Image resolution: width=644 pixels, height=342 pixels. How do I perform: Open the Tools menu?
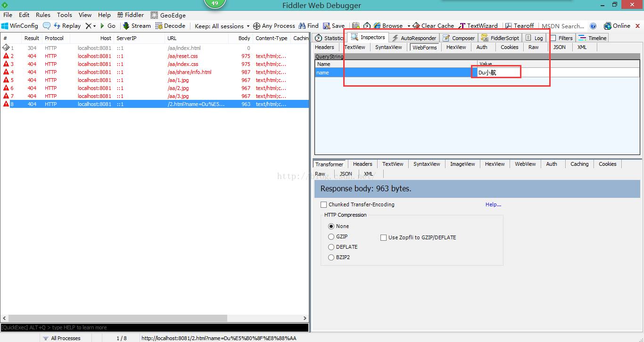pyautogui.click(x=65, y=15)
